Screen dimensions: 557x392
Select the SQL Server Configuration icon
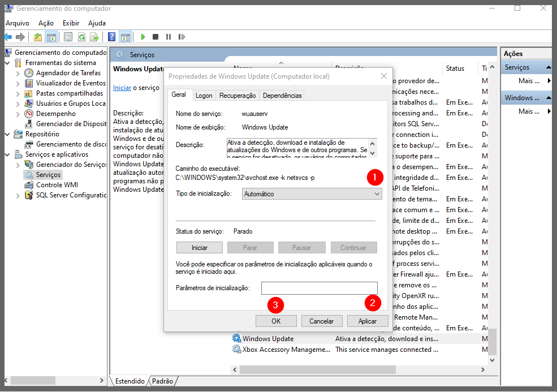point(29,195)
